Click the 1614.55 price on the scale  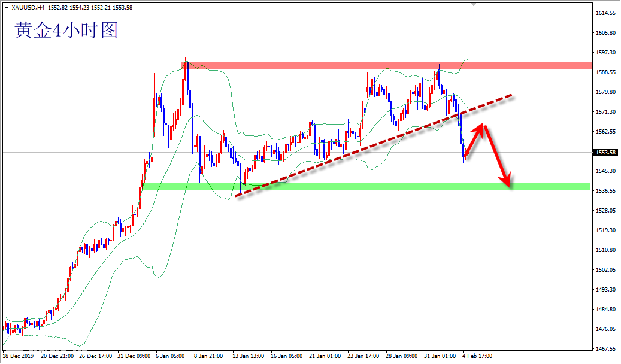click(605, 13)
